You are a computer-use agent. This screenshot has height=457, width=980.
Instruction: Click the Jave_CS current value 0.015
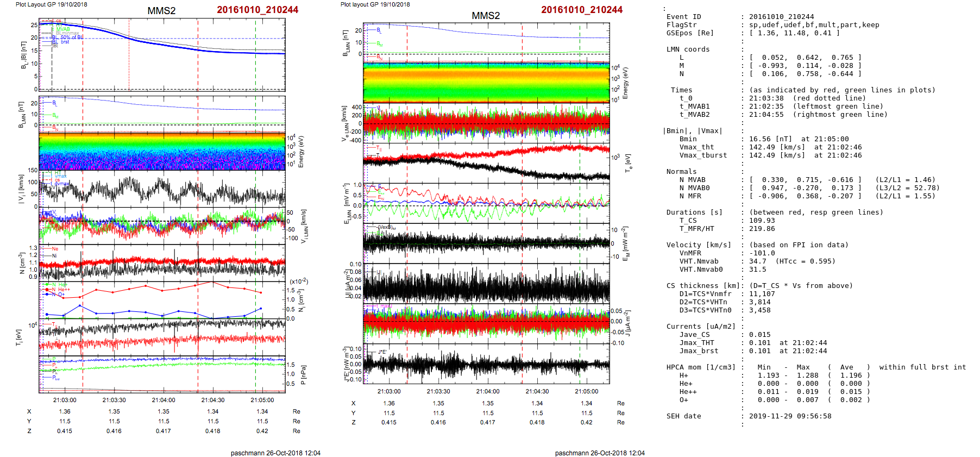759,335
